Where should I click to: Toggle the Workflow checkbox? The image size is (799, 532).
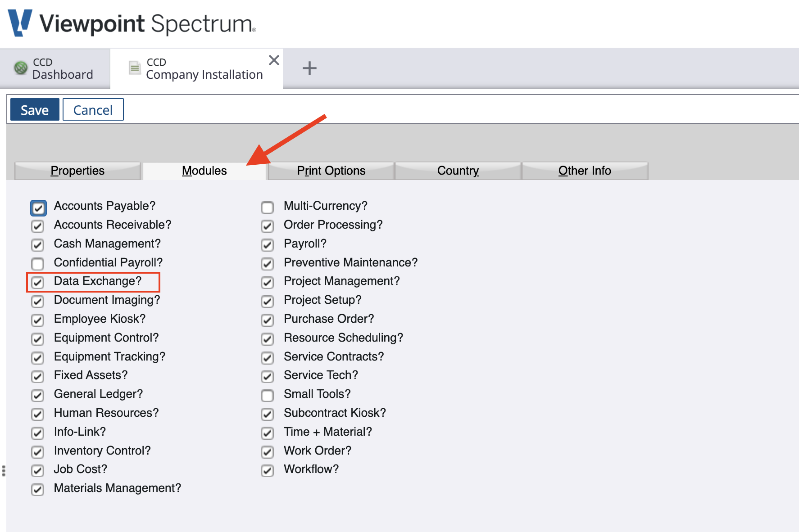(x=268, y=470)
